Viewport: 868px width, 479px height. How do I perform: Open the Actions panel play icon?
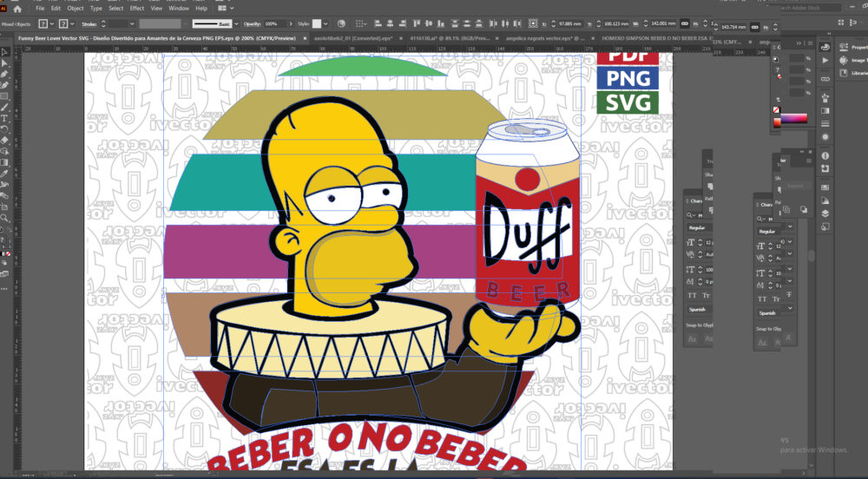[825, 60]
